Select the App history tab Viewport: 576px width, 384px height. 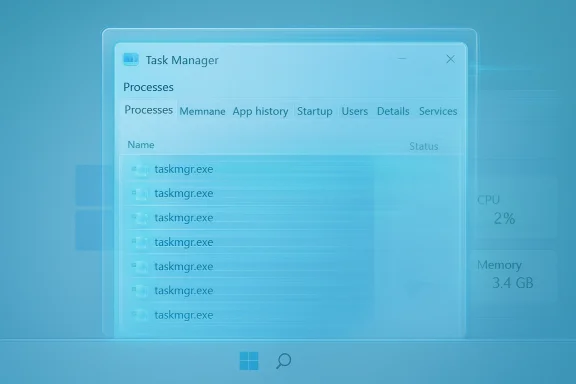(260, 111)
